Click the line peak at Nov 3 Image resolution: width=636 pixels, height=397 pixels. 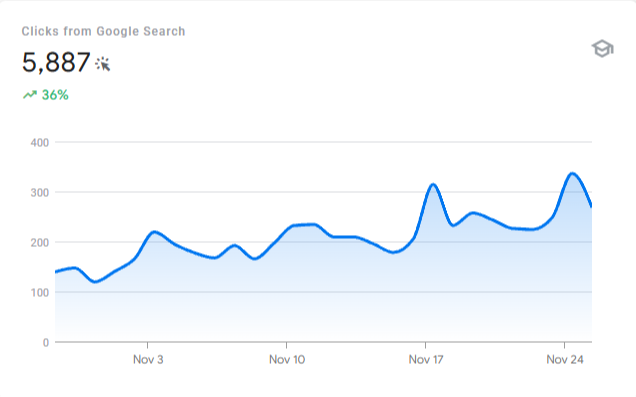(155, 232)
